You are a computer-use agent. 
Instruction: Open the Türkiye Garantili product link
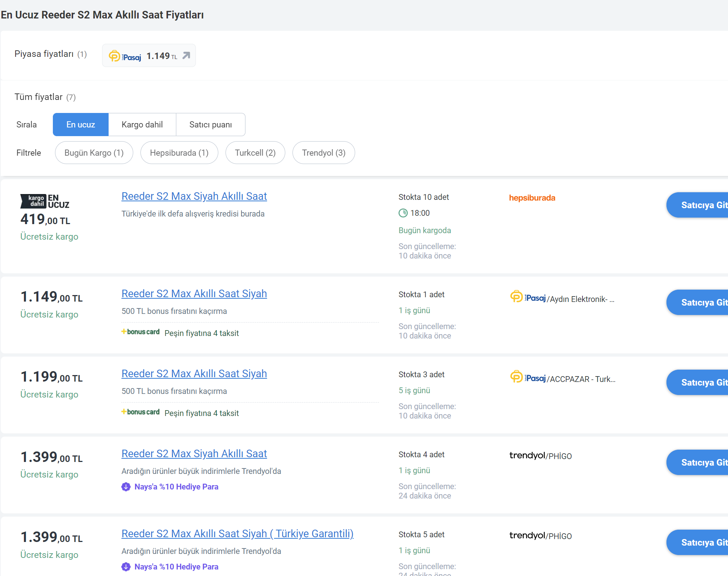[x=237, y=534]
